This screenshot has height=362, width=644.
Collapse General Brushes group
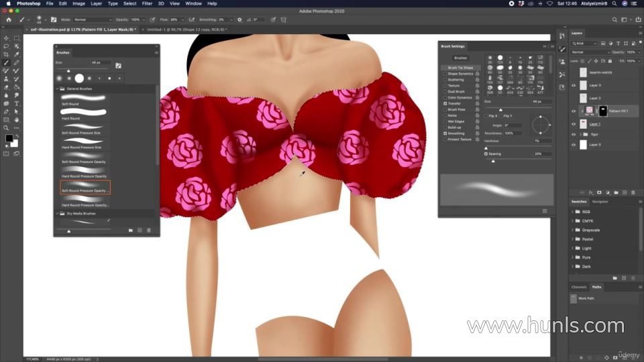(x=57, y=88)
